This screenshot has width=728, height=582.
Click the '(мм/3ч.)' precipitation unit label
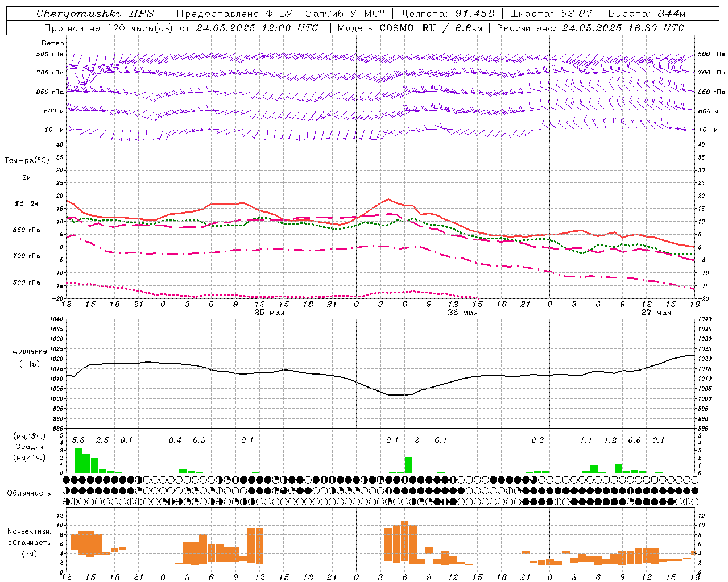click(29, 436)
